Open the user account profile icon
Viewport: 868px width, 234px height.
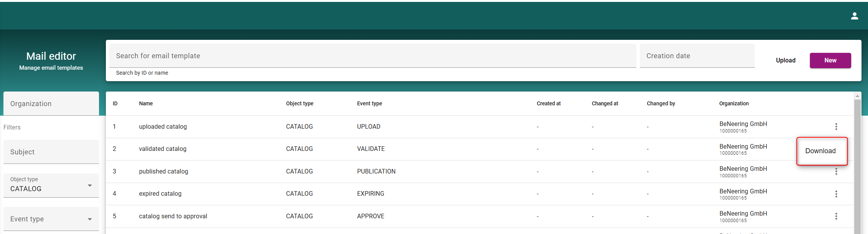click(x=855, y=16)
